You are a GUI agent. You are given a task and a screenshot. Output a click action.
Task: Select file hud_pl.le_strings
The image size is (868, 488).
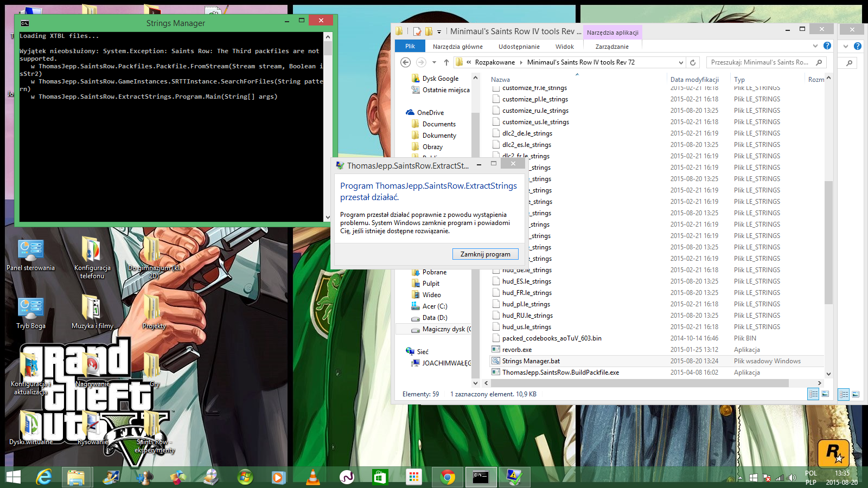[x=526, y=304]
